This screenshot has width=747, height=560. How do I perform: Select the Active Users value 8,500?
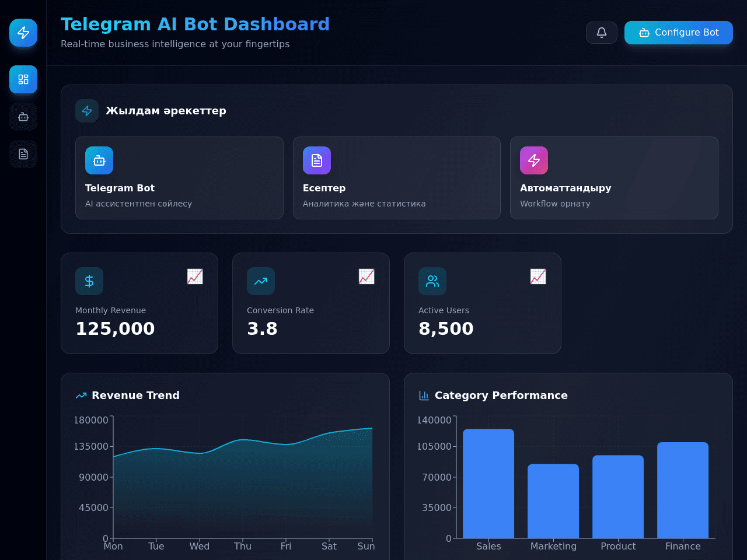[446, 329]
